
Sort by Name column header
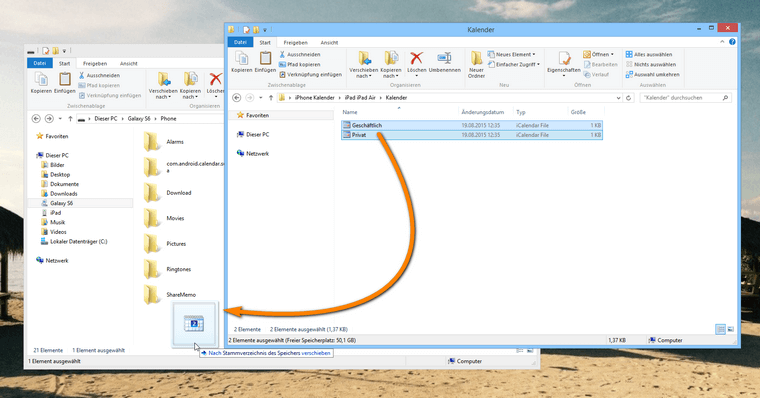coord(350,112)
